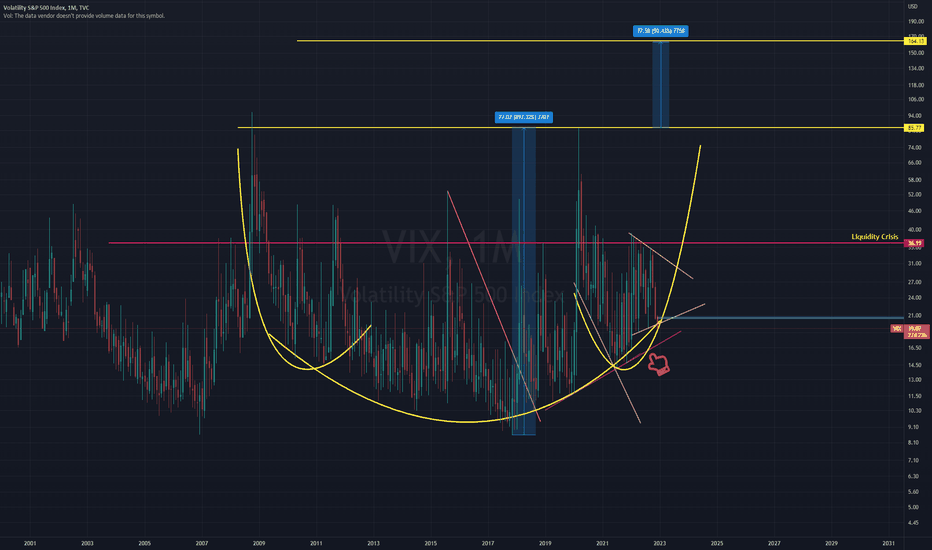Click the 2019 year label on time axis

point(545,543)
